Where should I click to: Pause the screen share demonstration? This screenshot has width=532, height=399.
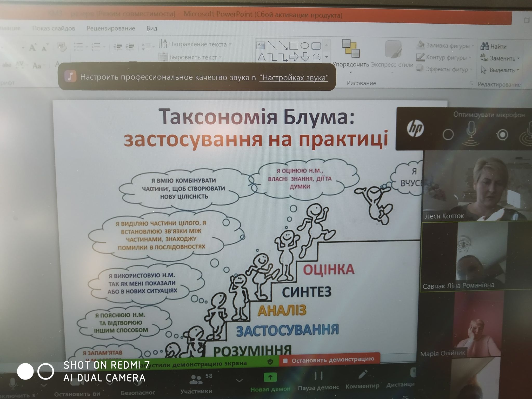click(318, 376)
